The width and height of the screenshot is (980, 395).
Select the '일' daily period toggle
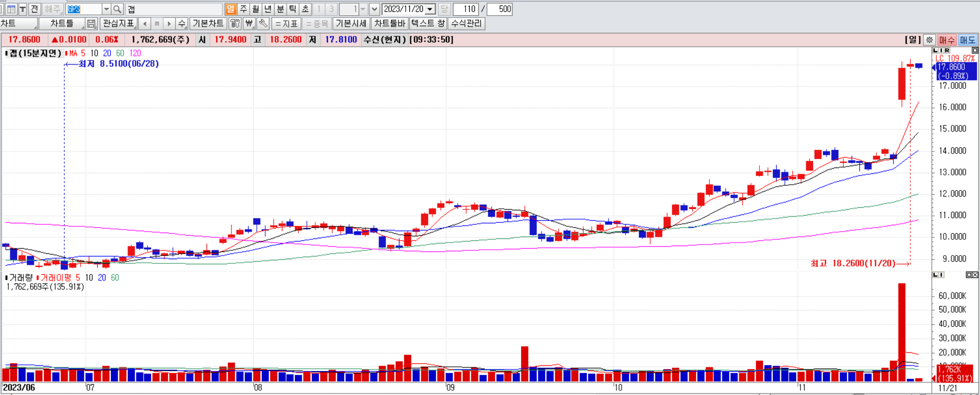231,9
